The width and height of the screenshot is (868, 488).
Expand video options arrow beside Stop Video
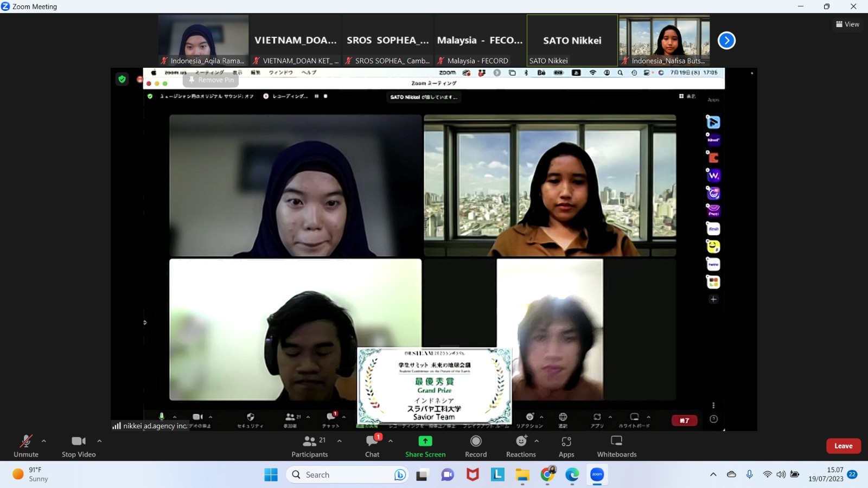click(99, 441)
